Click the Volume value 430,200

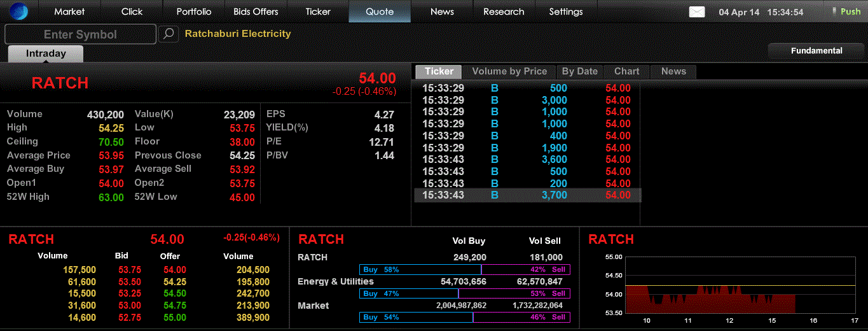click(x=106, y=115)
